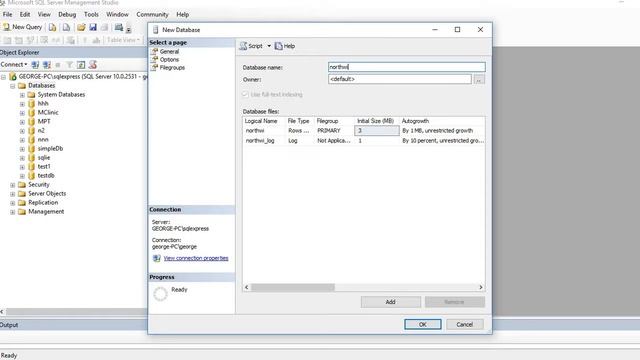Expand the hhh database node
This screenshot has width=640, height=360.
click(22, 104)
